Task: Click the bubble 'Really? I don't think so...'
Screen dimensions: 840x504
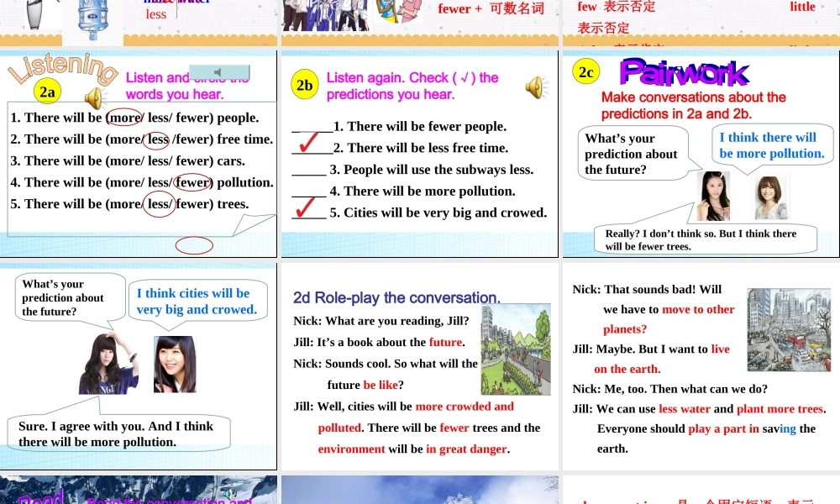Action: [x=706, y=239]
